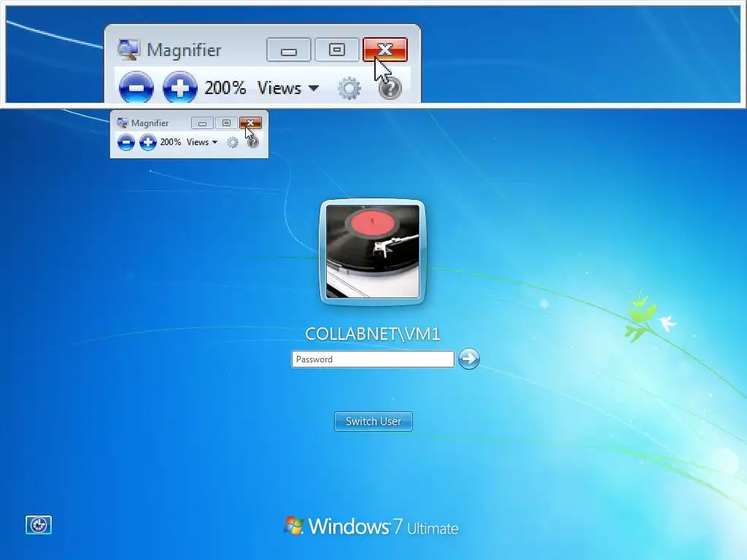Submit password with the arrow button

click(x=469, y=359)
